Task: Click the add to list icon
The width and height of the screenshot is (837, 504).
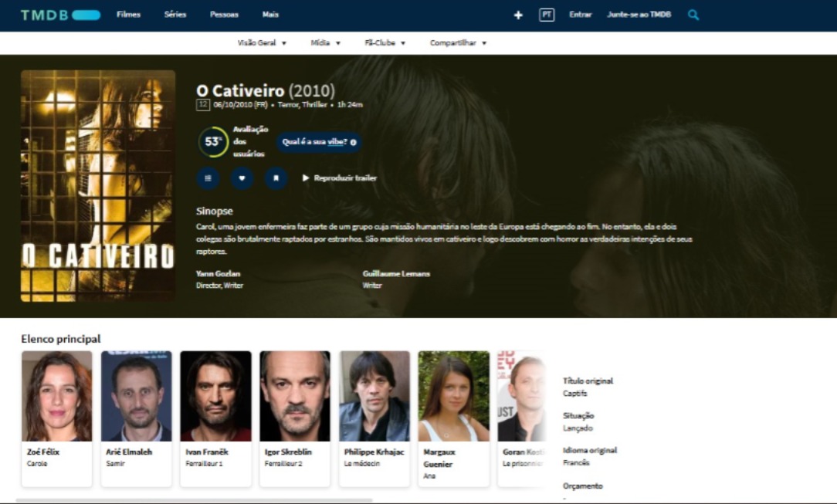Action: pyautogui.click(x=208, y=178)
